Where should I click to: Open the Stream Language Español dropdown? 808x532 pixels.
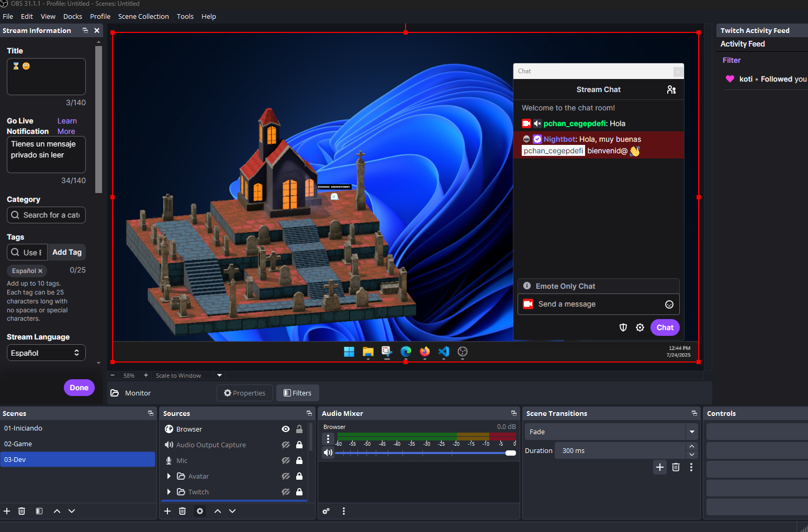(46, 353)
